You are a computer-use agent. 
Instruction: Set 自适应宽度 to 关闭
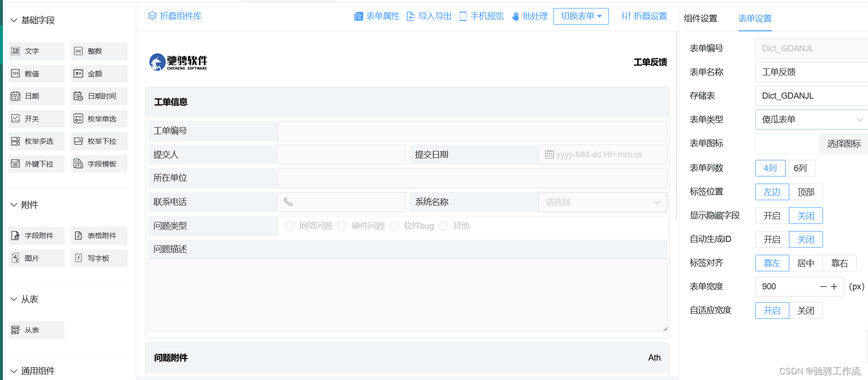pyautogui.click(x=806, y=311)
